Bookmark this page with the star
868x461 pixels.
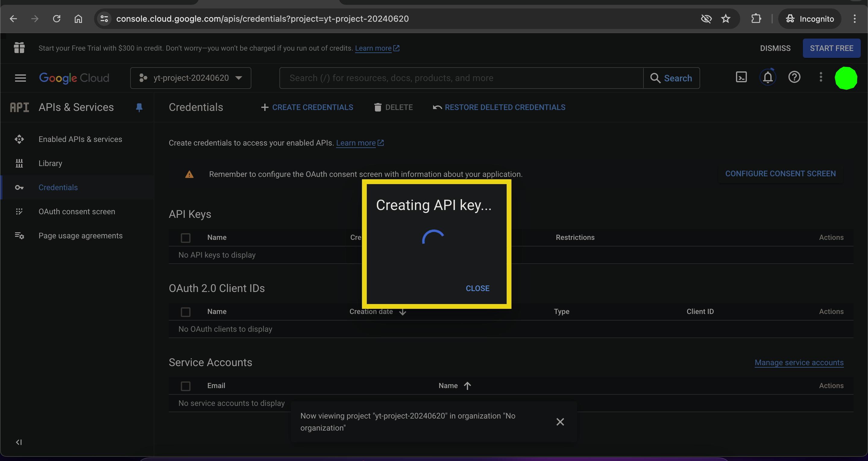click(725, 19)
